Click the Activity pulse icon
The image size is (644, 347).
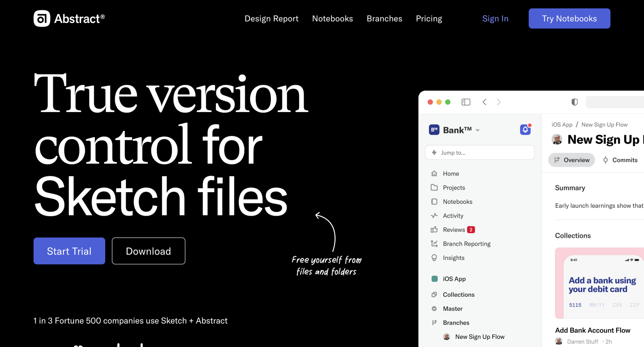pos(434,216)
